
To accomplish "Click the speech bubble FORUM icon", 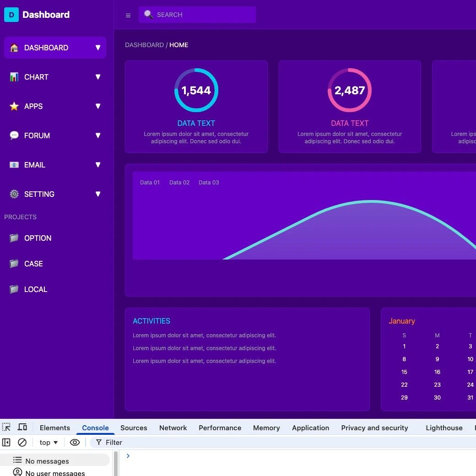I will pyautogui.click(x=14, y=135).
